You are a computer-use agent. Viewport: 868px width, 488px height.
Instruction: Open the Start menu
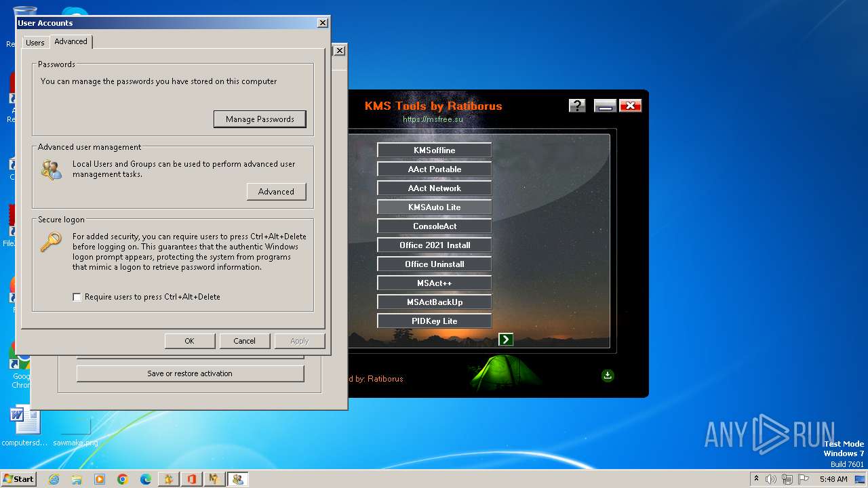(18, 479)
